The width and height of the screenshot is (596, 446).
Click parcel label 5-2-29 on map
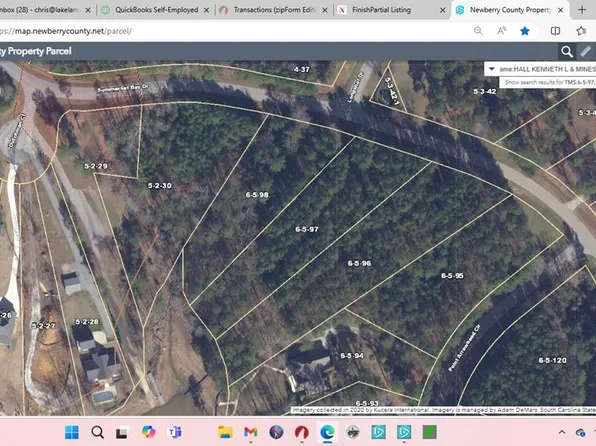pos(95,166)
